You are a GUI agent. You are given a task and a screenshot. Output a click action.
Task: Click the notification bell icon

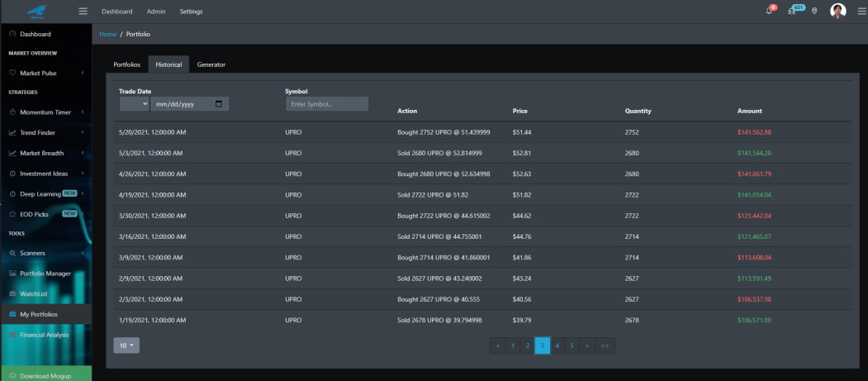tap(769, 11)
